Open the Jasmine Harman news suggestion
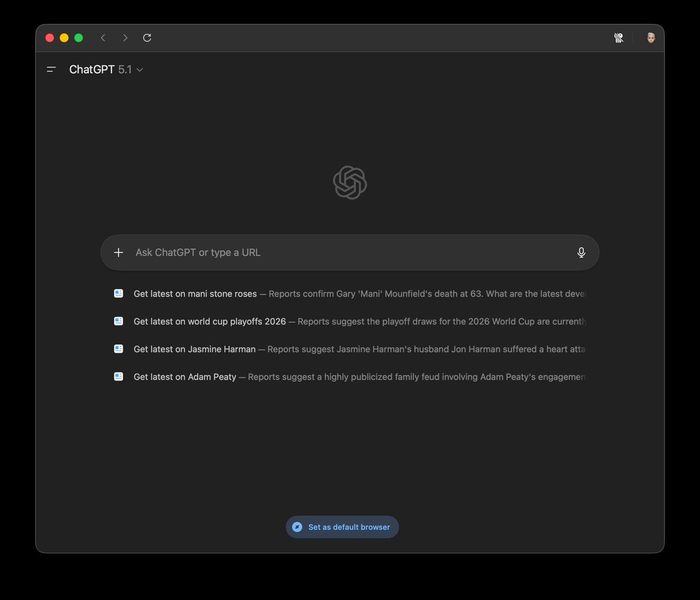Screen dimensions: 700x600 click(194, 349)
